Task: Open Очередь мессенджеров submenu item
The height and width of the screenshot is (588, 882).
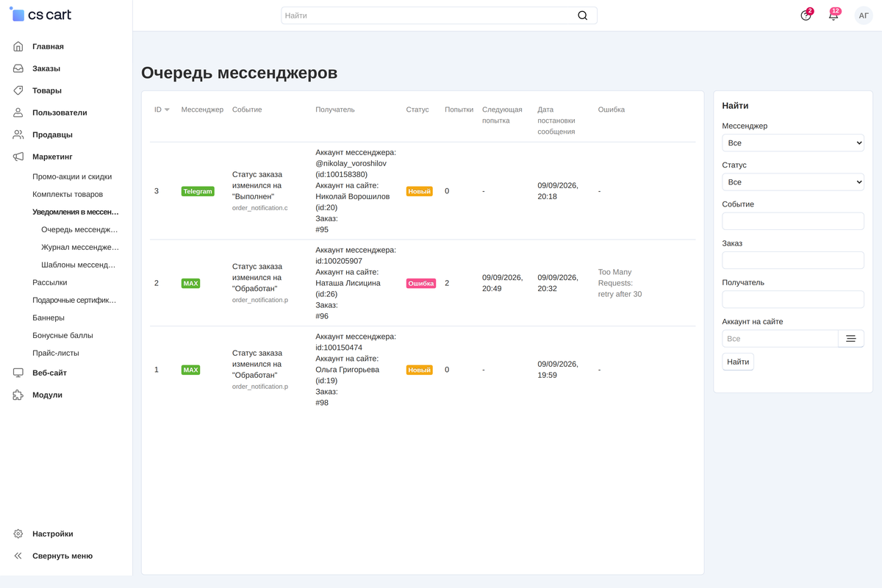Action: click(x=80, y=229)
